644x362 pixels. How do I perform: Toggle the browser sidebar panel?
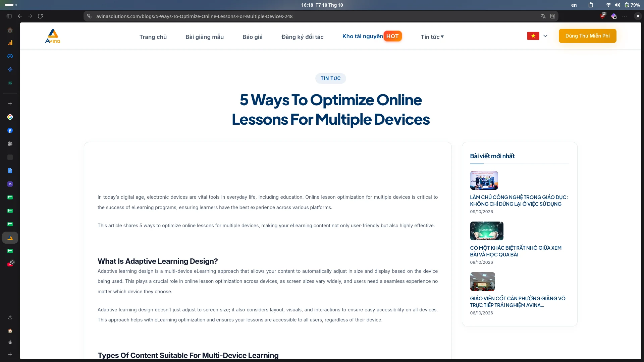[x=9, y=16]
